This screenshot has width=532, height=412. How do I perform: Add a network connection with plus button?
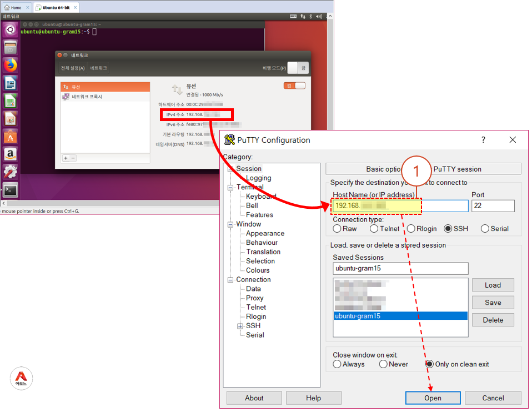pyautogui.click(x=66, y=158)
